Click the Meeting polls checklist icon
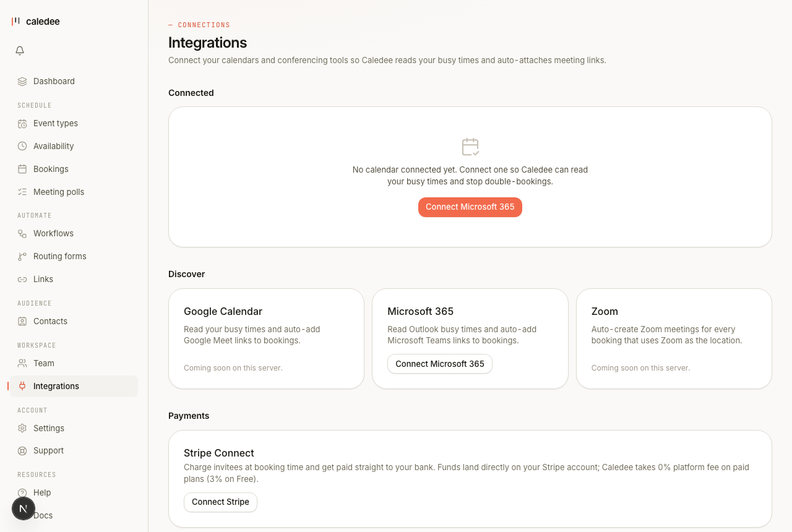The width and height of the screenshot is (792, 532). 22,192
